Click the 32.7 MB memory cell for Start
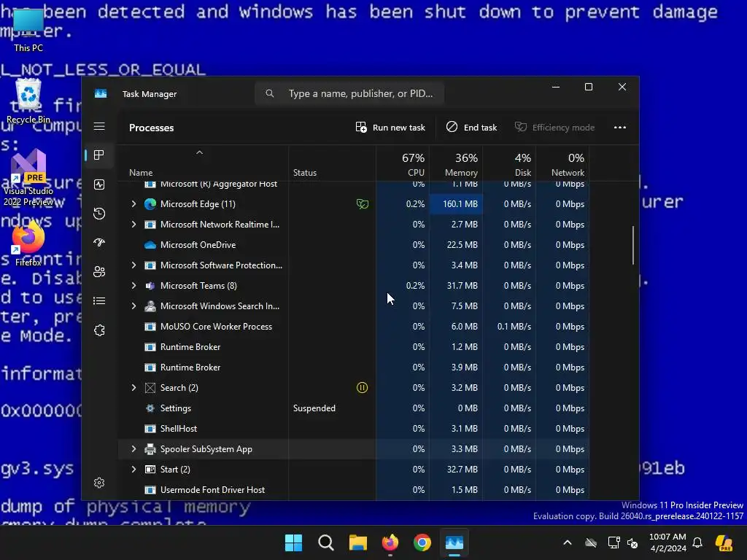Screen dimensions: 747x560 (456, 470)
